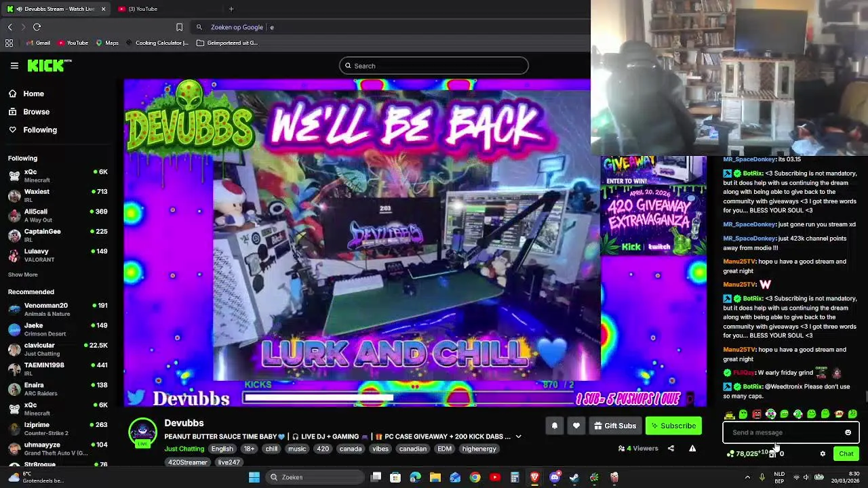Open Following in the sidebar

tap(40, 129)
